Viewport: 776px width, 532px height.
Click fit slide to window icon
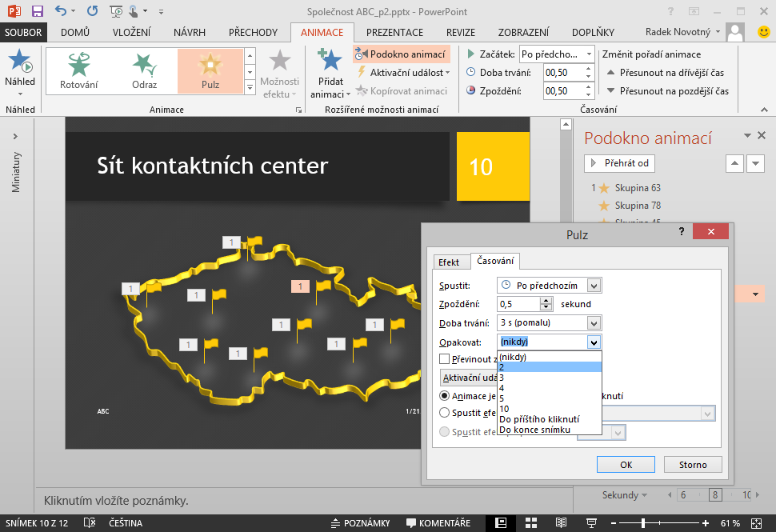click(757, 523)
